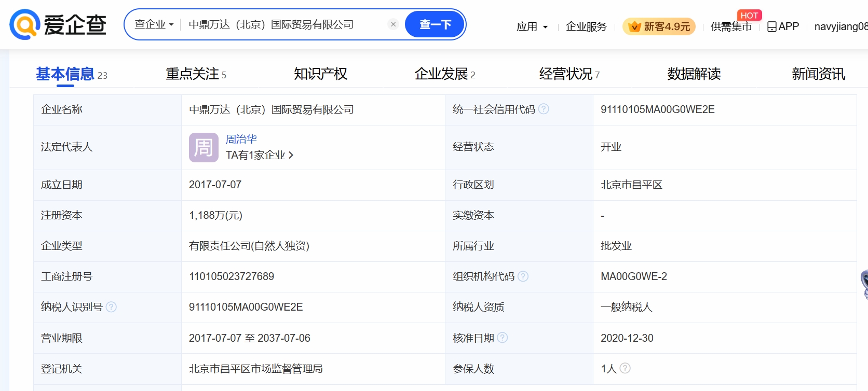This screenshot has height=391, width=868.
Task: Select credit code 91110105MA00G0WE2E in top row
Action: [x=658, y=109]
